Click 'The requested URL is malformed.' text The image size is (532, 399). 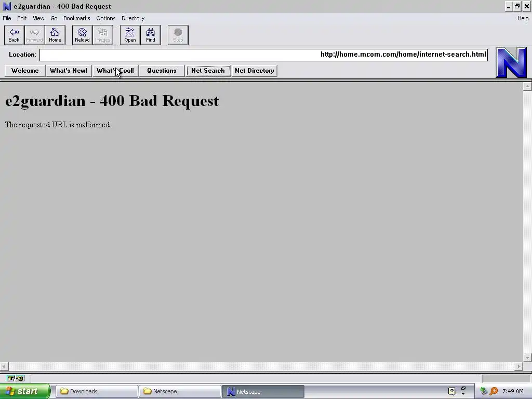(x=58, y=125)
